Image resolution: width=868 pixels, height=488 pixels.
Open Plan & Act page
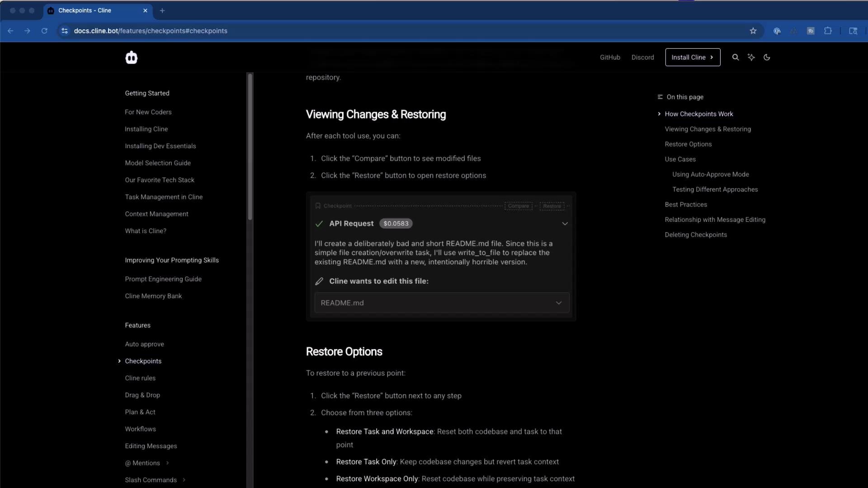(140, 412)
